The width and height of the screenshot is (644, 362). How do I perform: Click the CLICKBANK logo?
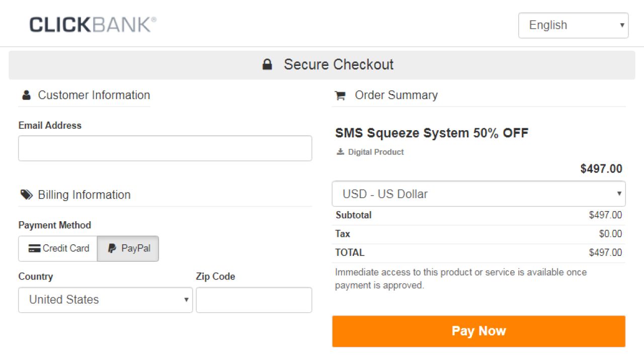point(92,24)
